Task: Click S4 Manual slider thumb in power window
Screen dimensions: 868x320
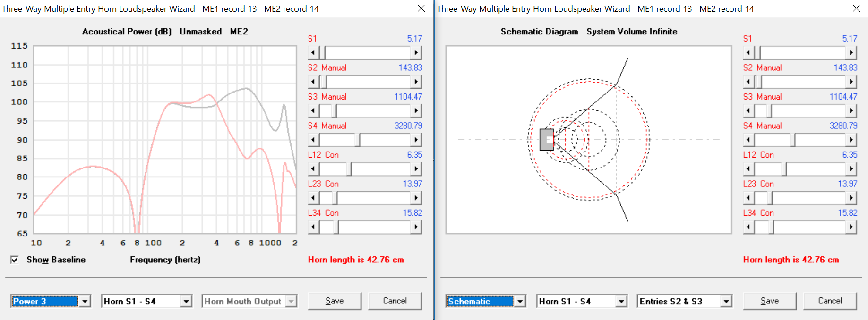Action: (x=357, y=140)
